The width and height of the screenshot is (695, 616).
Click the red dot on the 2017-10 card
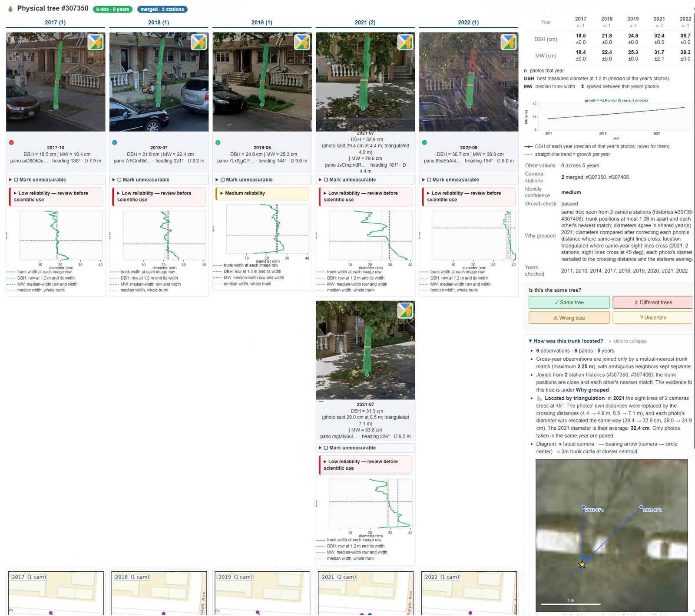[x=11, y=142]
